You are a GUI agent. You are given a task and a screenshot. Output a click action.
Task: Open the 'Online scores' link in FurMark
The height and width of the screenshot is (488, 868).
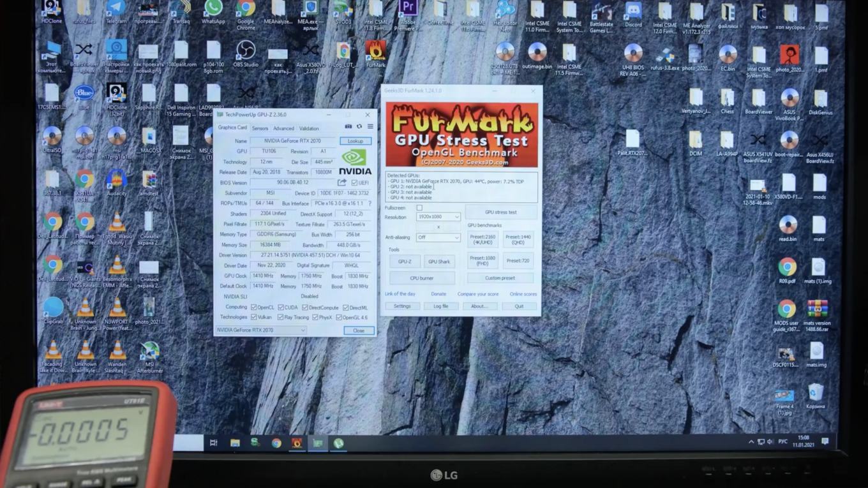523,294
